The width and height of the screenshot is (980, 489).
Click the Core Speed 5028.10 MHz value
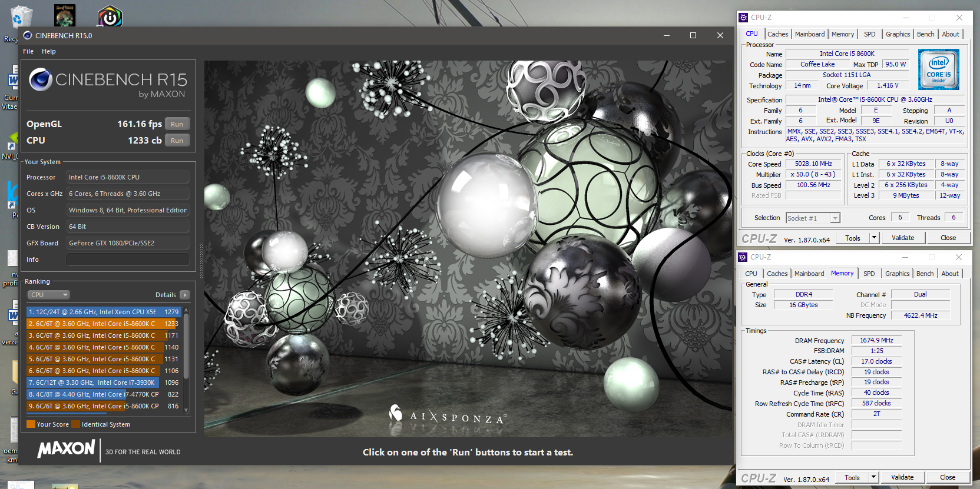click(x=813, y=164)
